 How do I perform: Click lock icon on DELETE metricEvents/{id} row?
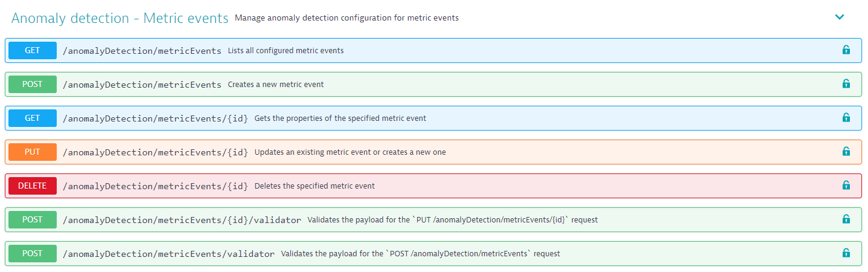[x=846, y=186]
